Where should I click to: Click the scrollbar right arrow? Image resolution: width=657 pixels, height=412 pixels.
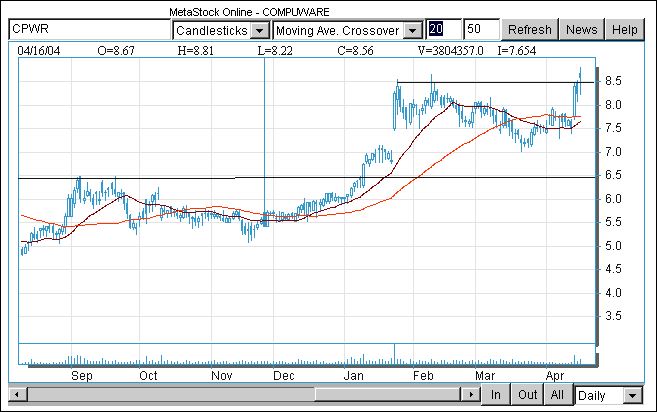coord(471,394)
